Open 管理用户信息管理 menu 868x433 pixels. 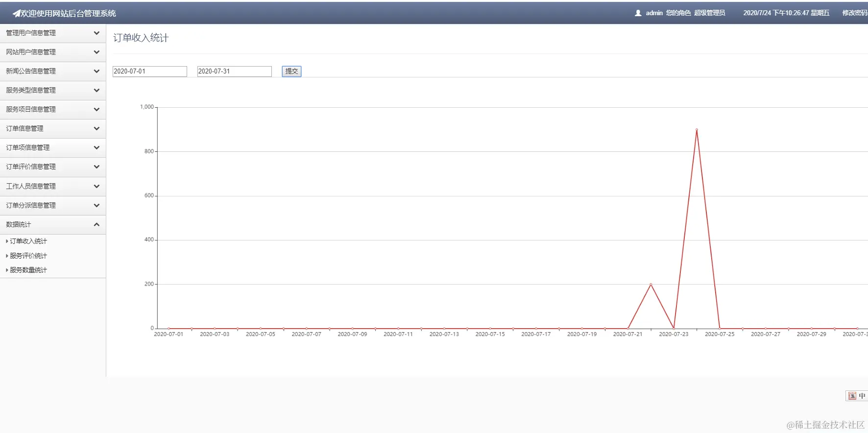(53, 33)
